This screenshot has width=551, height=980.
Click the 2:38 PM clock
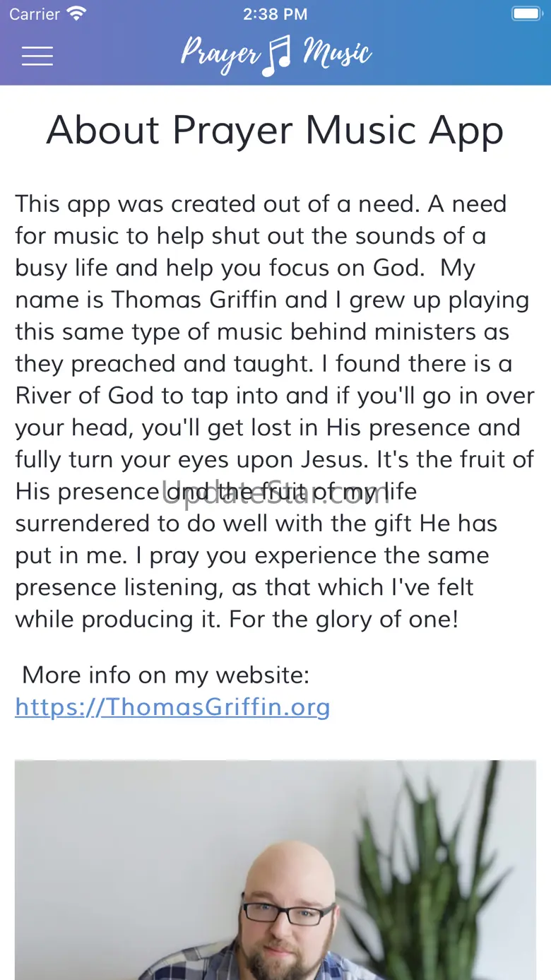click(275, 13)
